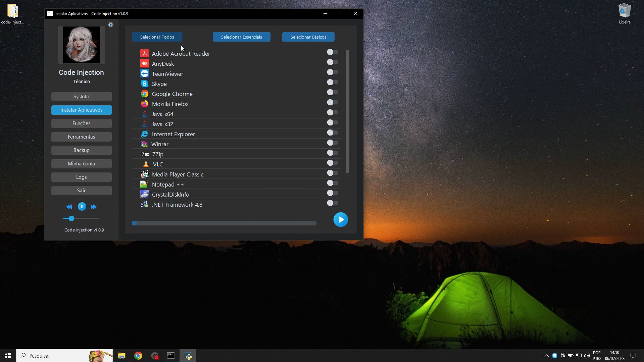This screenshot has height=362, width=644.
Task: Open the settings gear icon
Action: [x=111, y=25]
